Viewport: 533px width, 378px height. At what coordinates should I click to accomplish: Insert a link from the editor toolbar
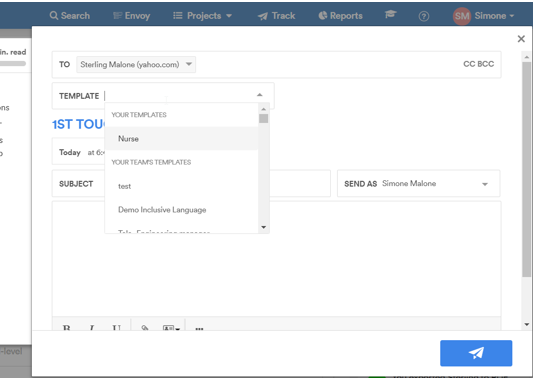pyautogui.click(x=145, y=328)
